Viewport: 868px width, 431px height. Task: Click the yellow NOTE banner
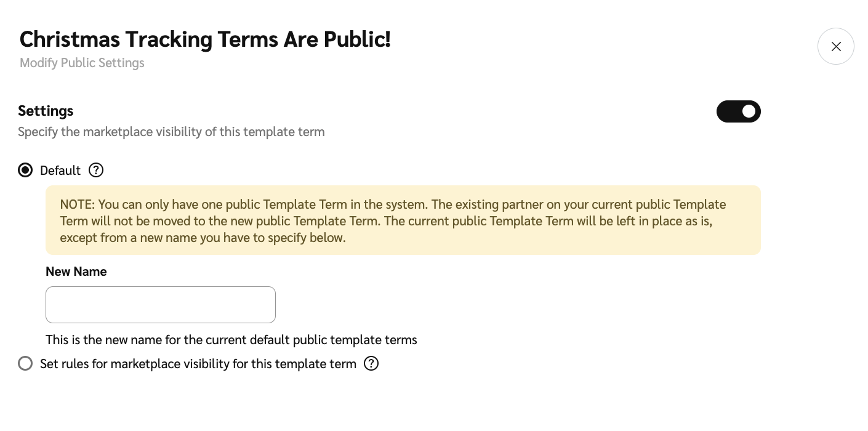pos(403,220)
